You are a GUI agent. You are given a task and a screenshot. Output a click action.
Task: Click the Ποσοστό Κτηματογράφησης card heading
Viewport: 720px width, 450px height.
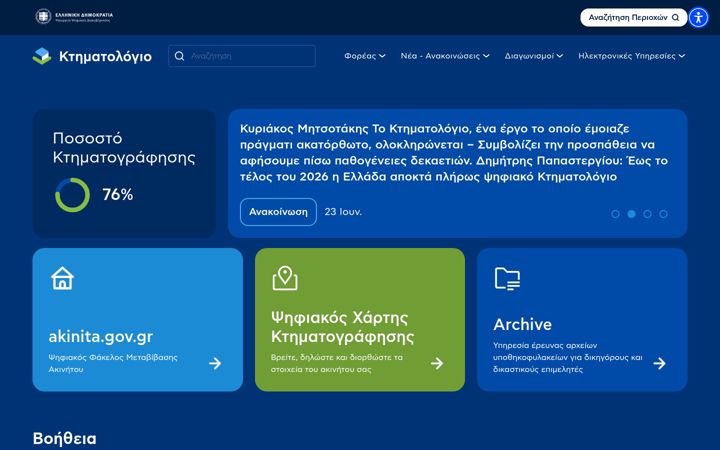(124, 148)
